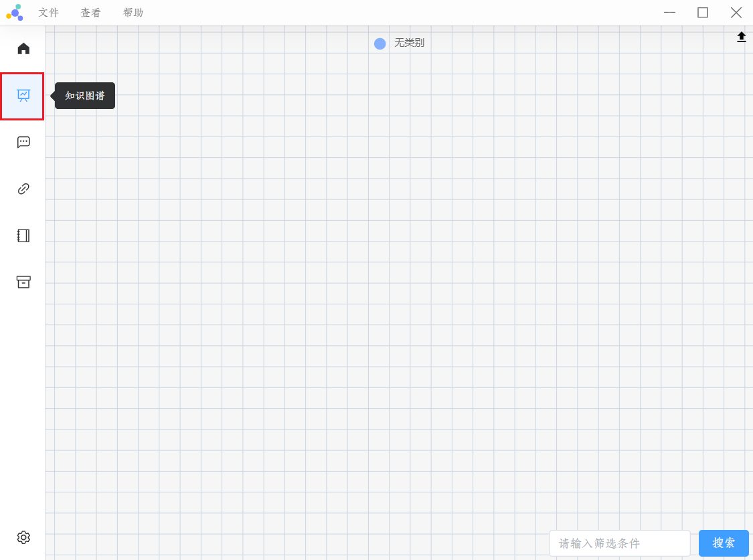
Task: Close the application window
Action: (736, 13)
